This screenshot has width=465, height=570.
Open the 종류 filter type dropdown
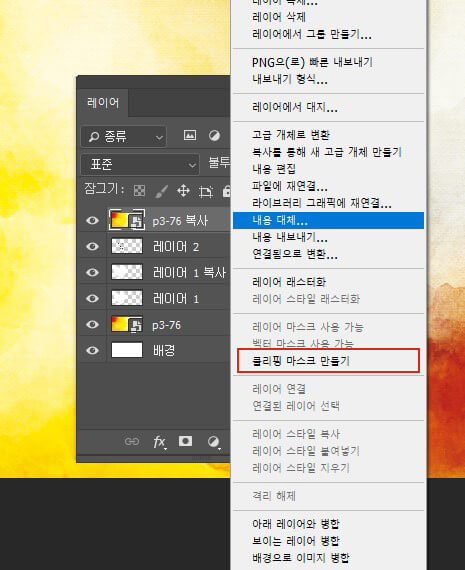coord(124,137)
